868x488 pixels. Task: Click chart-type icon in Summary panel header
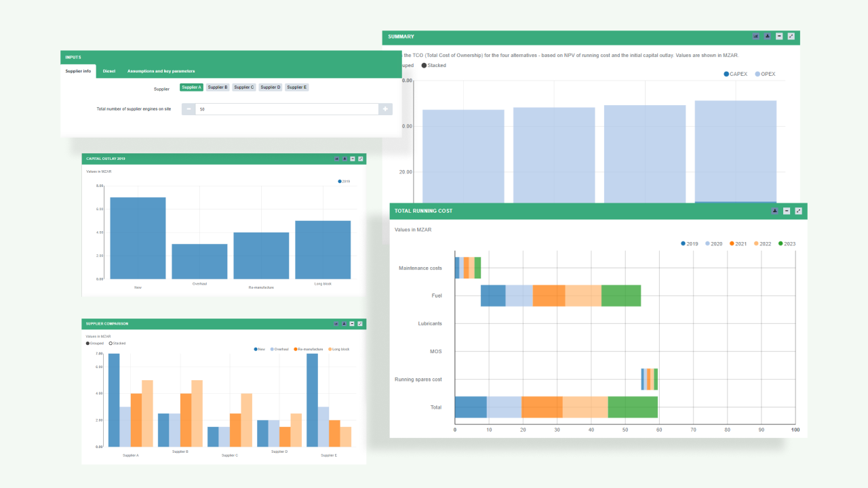tap(756, 37)
